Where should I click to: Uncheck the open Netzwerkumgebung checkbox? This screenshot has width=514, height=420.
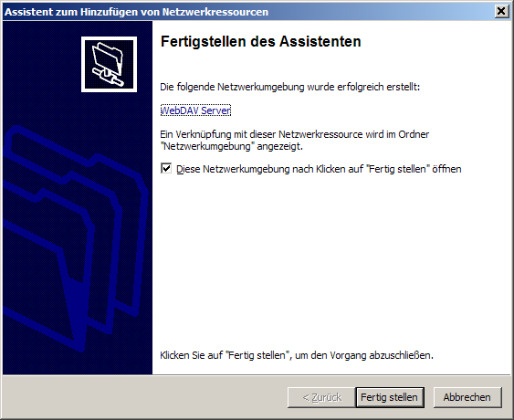click(x=166, y=169)
